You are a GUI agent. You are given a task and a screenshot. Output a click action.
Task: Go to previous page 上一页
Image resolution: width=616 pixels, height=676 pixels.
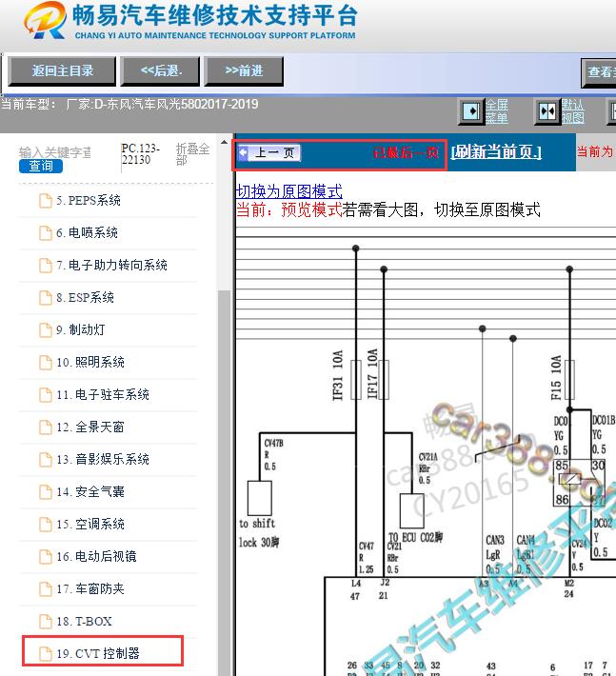(x=269, y=152)
